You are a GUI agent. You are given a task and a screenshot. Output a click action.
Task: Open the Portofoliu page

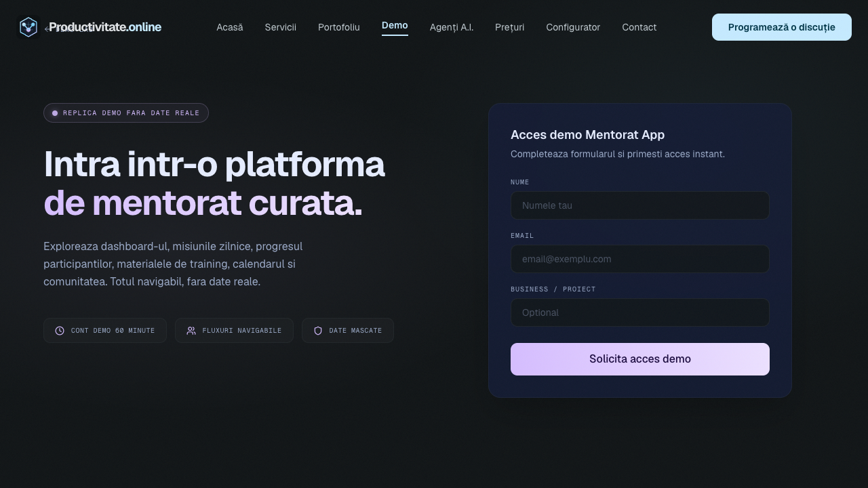point(339,27)
